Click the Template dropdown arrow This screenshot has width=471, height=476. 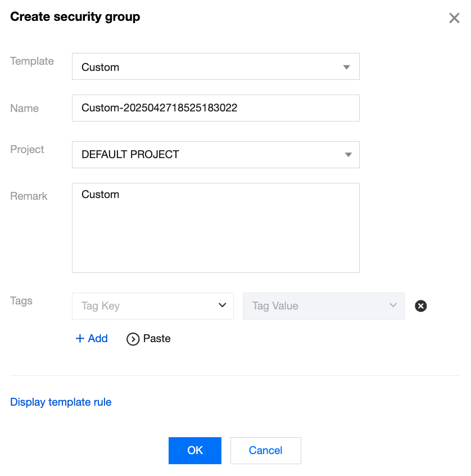tap(348, 66)
